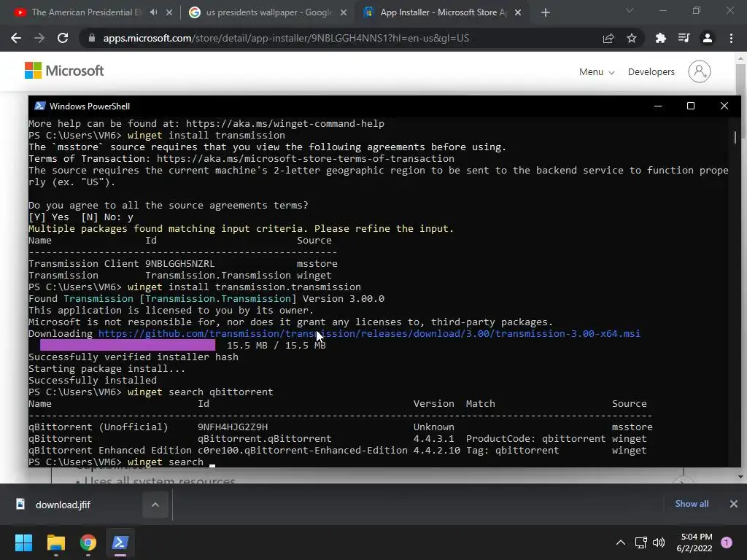Open the share this page icon

point(608,38)
